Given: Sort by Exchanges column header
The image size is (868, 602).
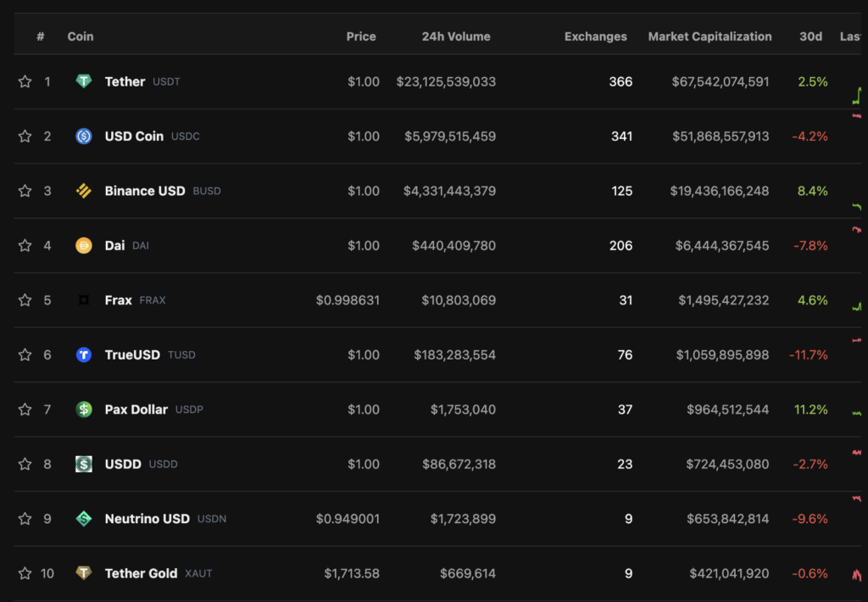Looking at the screenshot, I should click(x=596, y=36).
